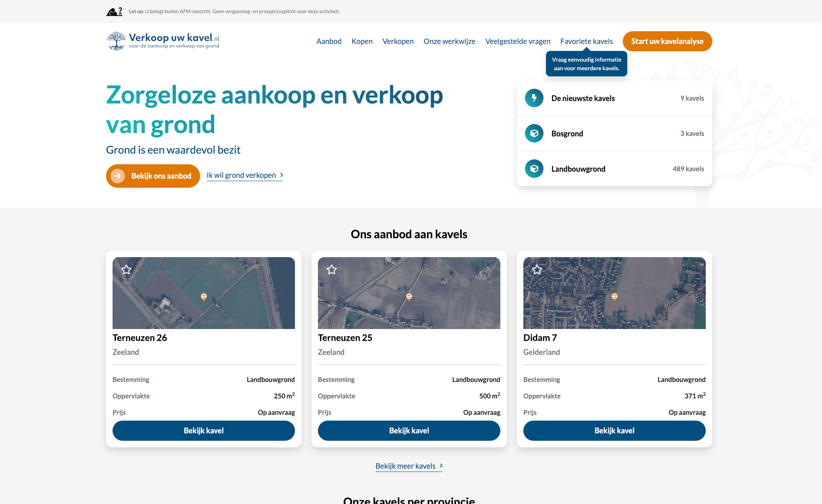Viewport: 822px width, 504px height.
Task: Favorite the Terneuzen 26 kavel with star
Action: 127,270
